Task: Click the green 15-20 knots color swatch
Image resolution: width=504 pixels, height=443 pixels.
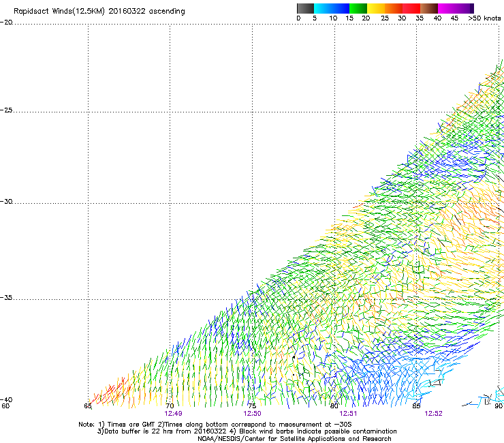Action: point(358,8)
